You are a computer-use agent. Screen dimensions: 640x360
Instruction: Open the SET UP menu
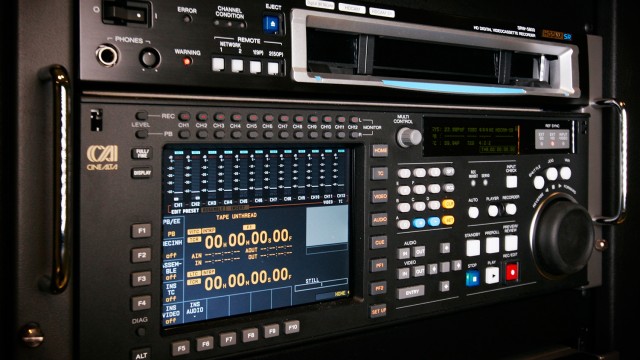[x=378, y=311]
